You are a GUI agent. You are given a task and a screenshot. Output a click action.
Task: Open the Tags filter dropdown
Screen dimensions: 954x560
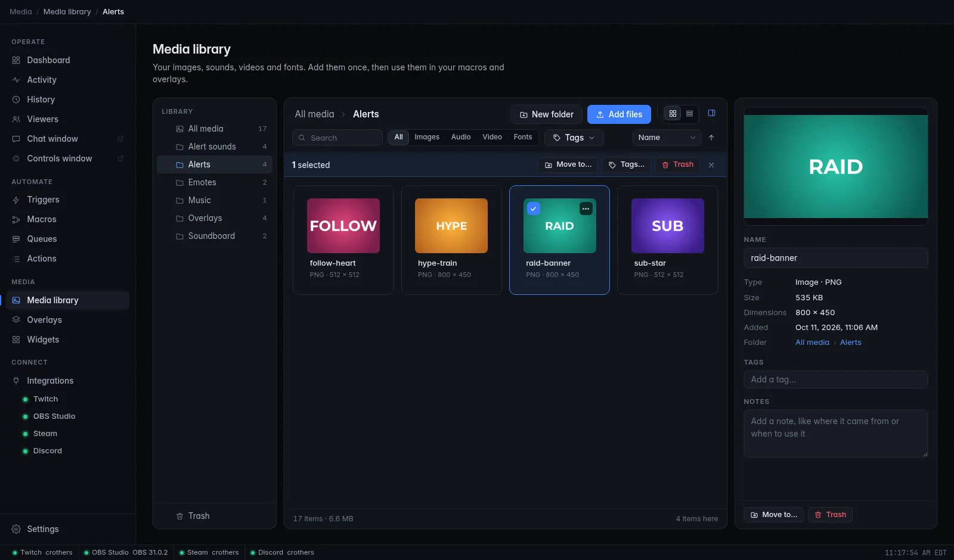point(574,138)
